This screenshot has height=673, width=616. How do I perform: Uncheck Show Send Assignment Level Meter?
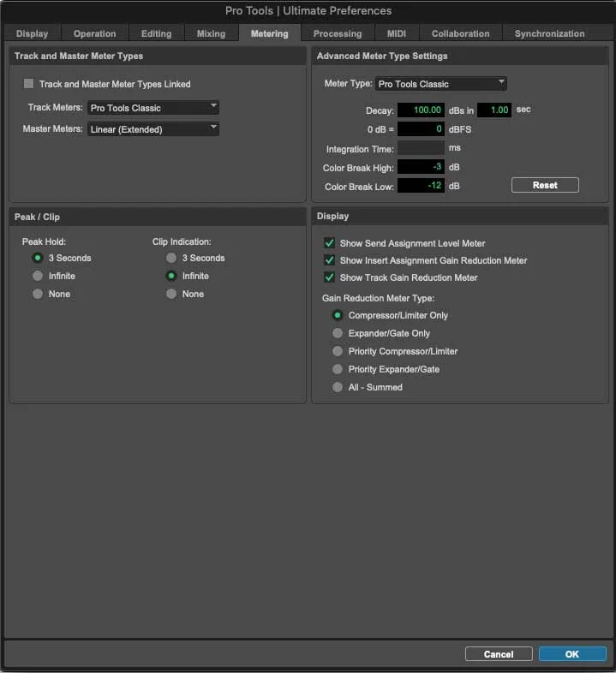pos(330,243)
